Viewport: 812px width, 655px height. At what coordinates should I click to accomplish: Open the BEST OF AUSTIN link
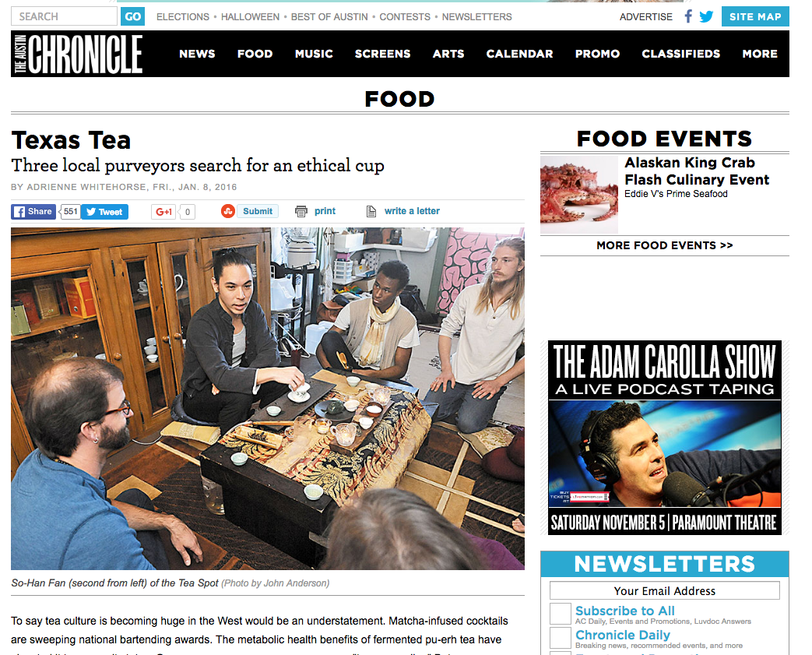pos(329,16)
